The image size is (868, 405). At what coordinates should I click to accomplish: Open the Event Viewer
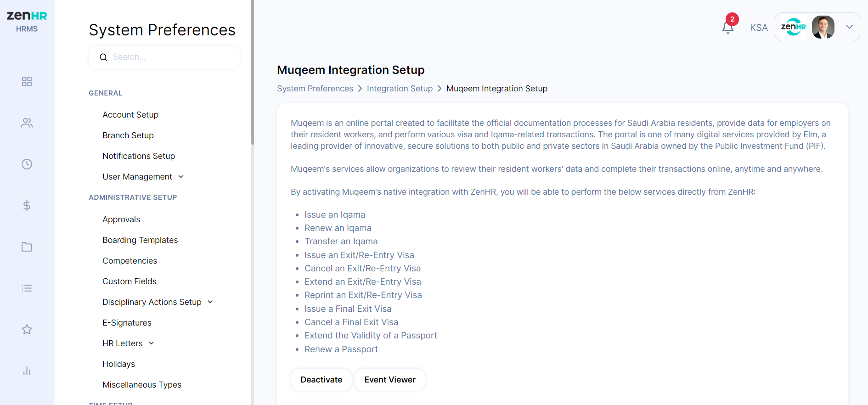tap(390, 380)
